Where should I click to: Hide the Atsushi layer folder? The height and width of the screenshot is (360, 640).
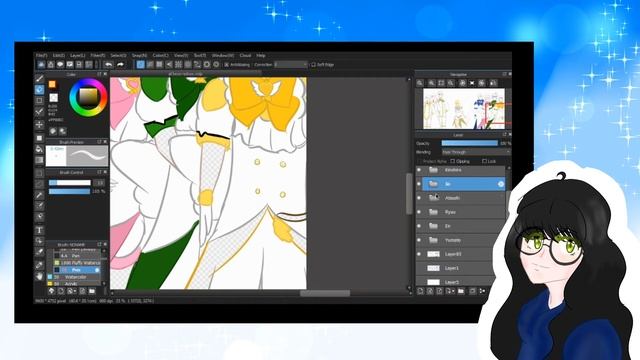[x=419, y=198]
